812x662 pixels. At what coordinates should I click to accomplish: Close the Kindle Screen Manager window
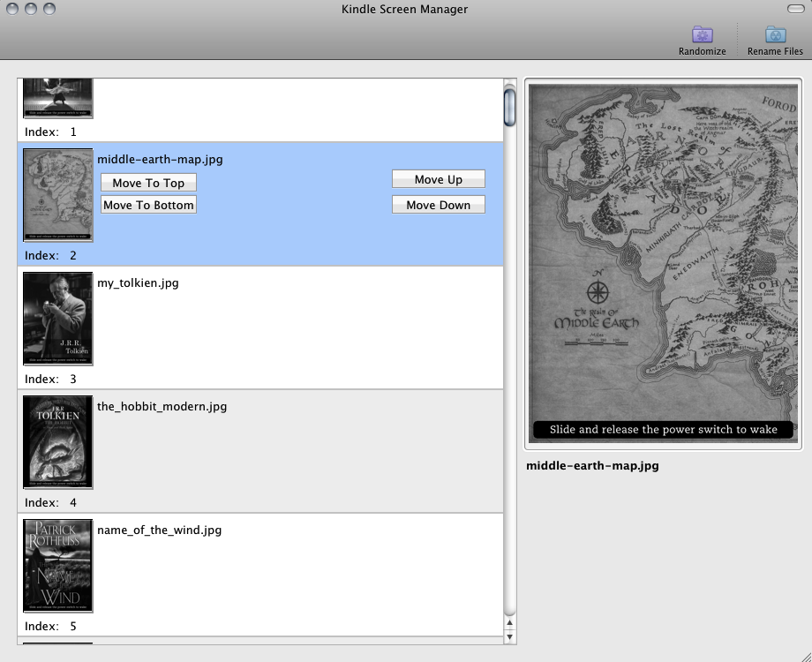12,8
